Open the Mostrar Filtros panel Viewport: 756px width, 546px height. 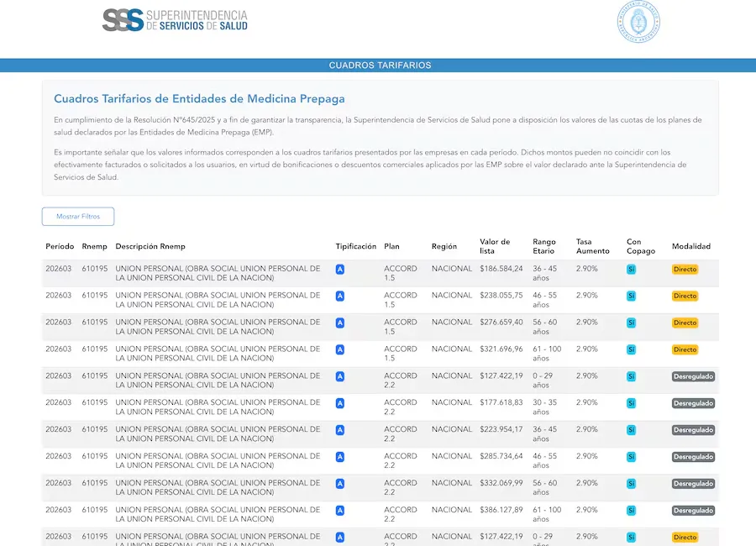point(78,217)
